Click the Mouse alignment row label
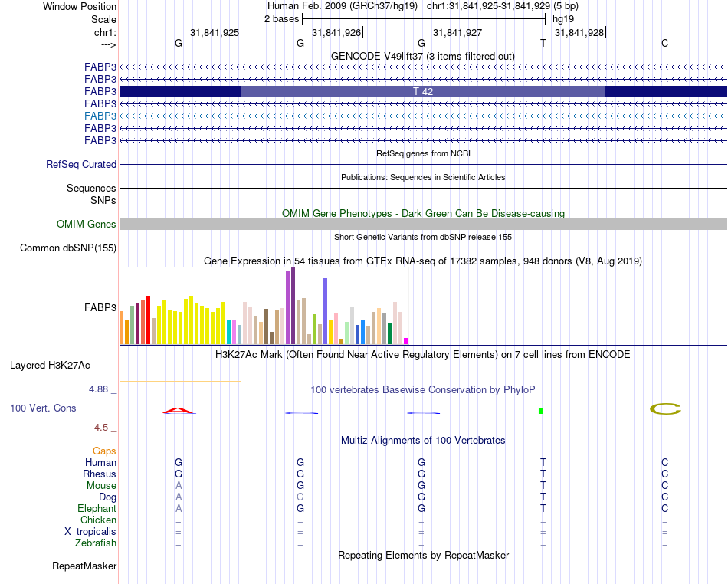The height and width of the screenshot is (584, 728). point(101,486)
